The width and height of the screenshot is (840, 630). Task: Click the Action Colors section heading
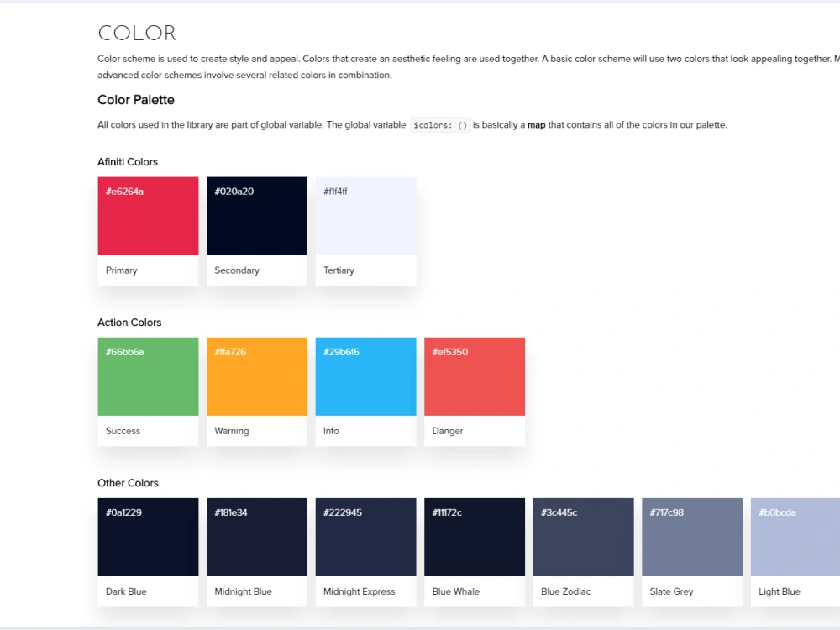pos(129,323)
